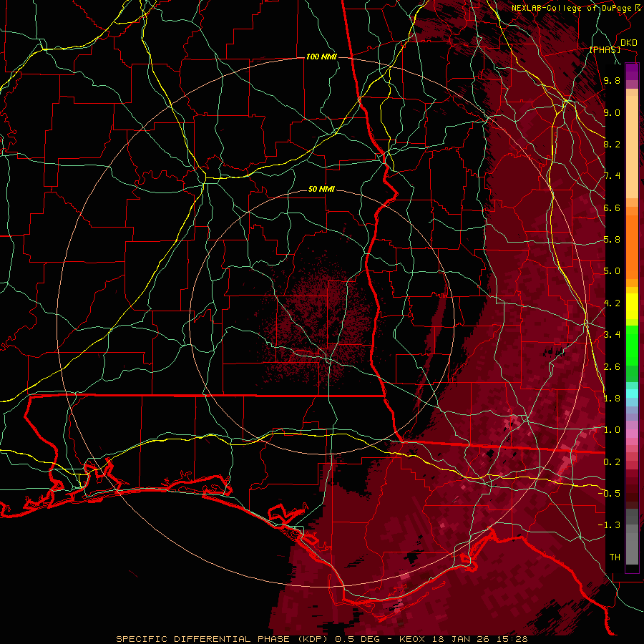Click the 7.4 value on the scale
The width and height of the screenshot is (644, 644).
612,176
